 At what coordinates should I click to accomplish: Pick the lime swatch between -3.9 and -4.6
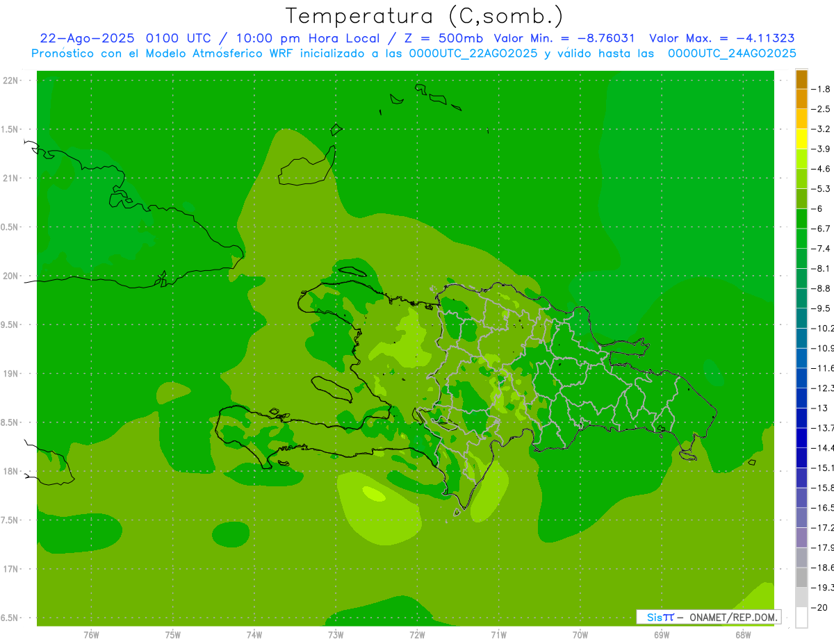click(x=801, y=159)
